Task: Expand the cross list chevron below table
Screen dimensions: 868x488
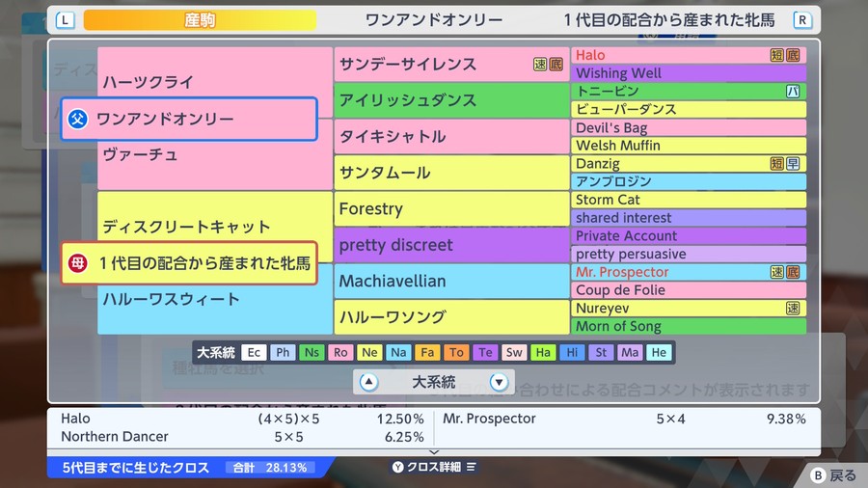Action: 434,452
